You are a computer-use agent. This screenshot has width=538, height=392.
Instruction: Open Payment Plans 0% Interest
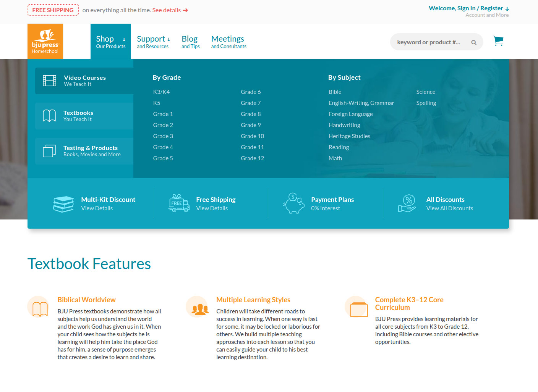point(326,208)
